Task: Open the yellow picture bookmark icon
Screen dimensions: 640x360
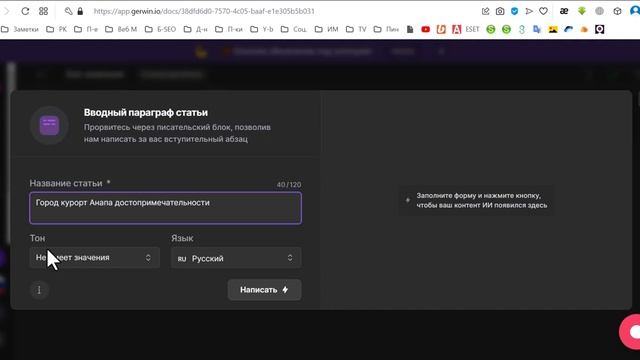Action: click(x=553, y=29)
